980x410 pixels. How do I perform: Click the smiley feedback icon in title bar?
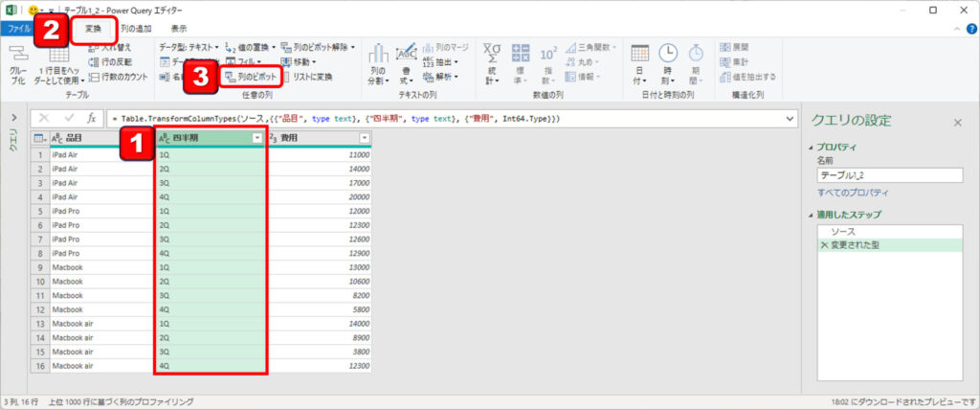[x=33, y=10]
